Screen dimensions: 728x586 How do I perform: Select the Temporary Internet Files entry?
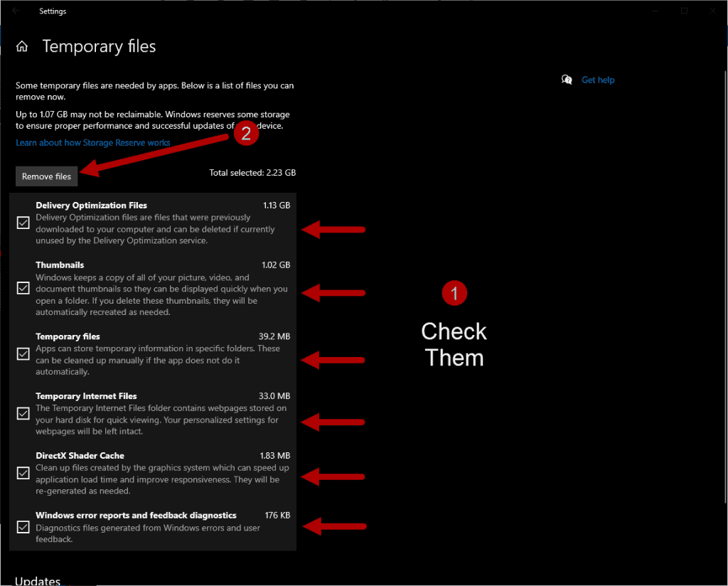pyautogui.click(x=86, y=395)
